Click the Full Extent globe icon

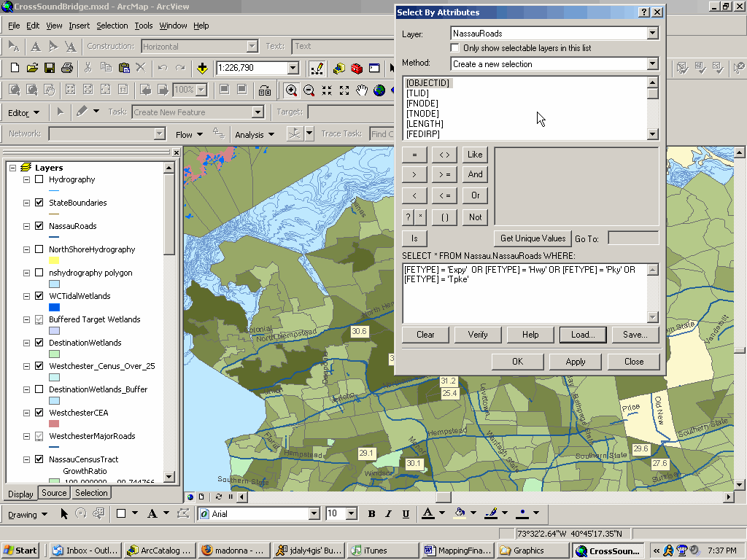coord(379,90)
